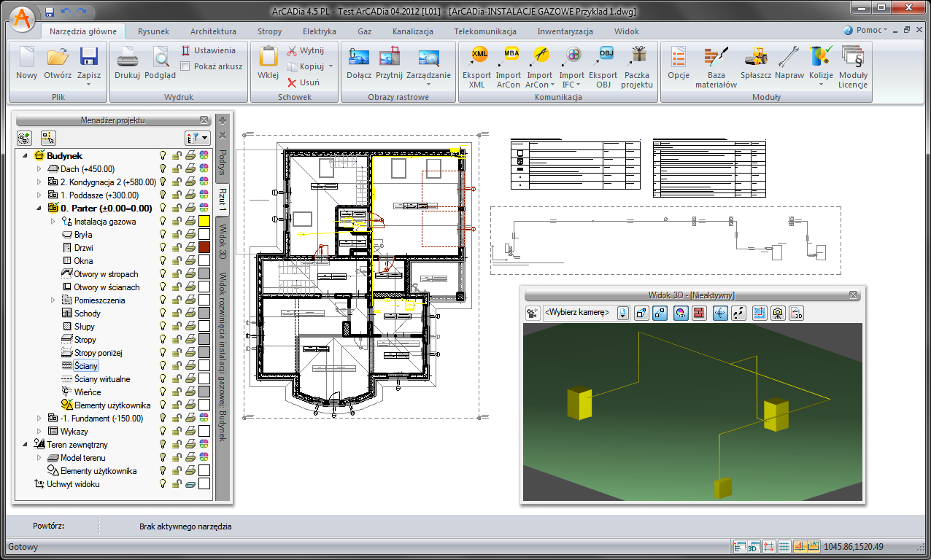The height and width of the screenshot is (560, 931).
Task: Switch to the Rysunek ribbon tab
Action: [153, 31]
